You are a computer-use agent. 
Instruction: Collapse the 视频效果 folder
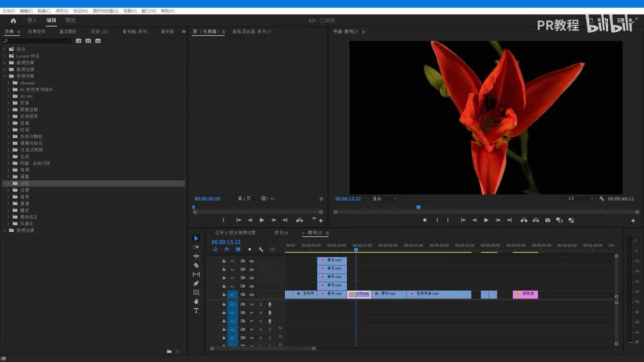[5, 76]
